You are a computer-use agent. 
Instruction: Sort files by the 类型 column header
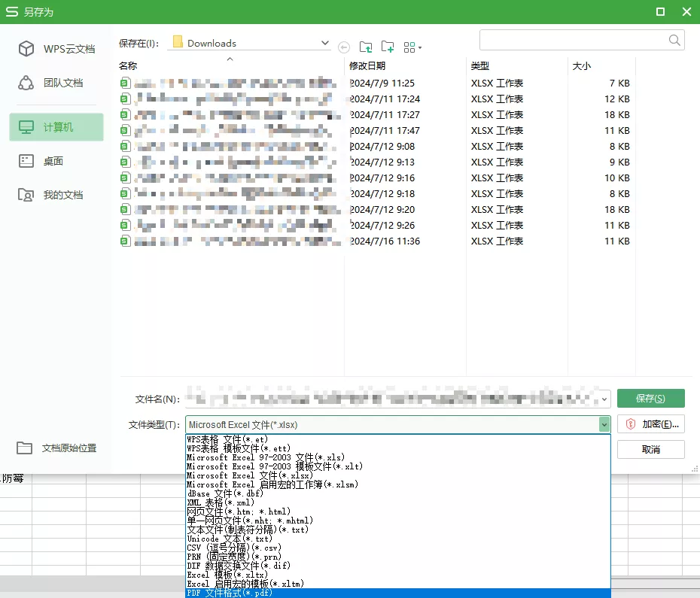click(480, 65)
